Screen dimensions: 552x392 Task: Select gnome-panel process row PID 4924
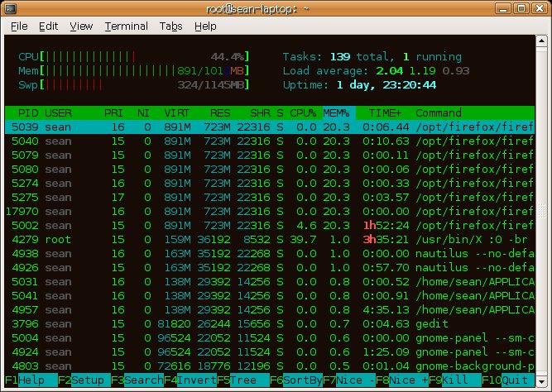[x=270, y=352]
